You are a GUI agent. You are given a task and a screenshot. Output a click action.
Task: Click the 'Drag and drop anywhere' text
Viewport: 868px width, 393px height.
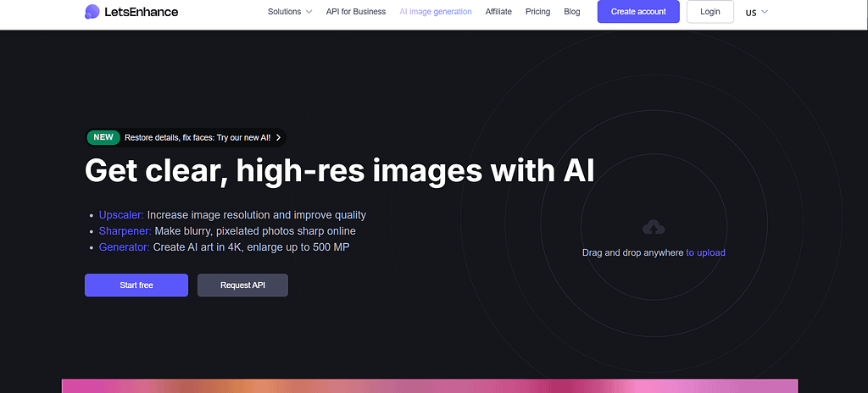(632, 252)
